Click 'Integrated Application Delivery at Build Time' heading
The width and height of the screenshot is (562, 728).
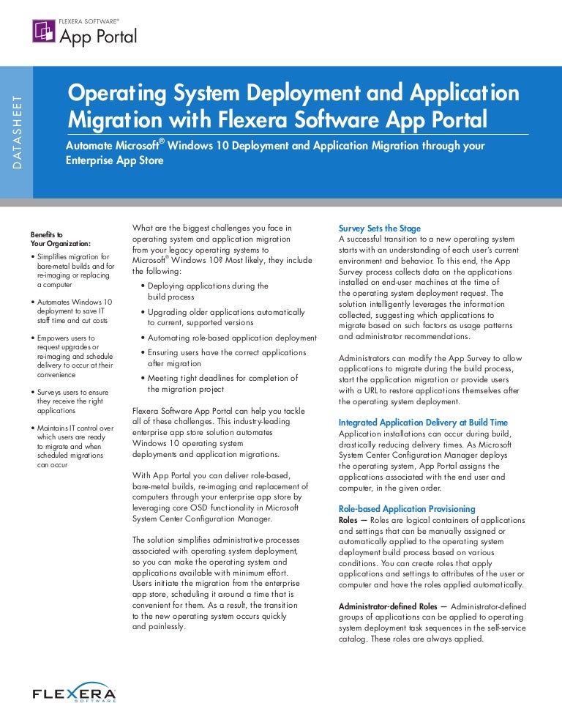click(433, 423)
